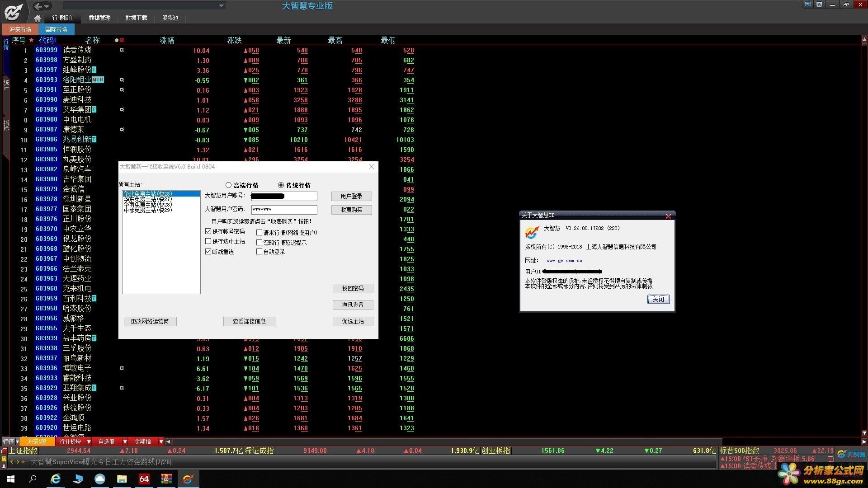Image resolution: width=868 pixels, height=488 pixels.
Task: Click 关闭 button in the About dialog
Action: coord(658,299)
